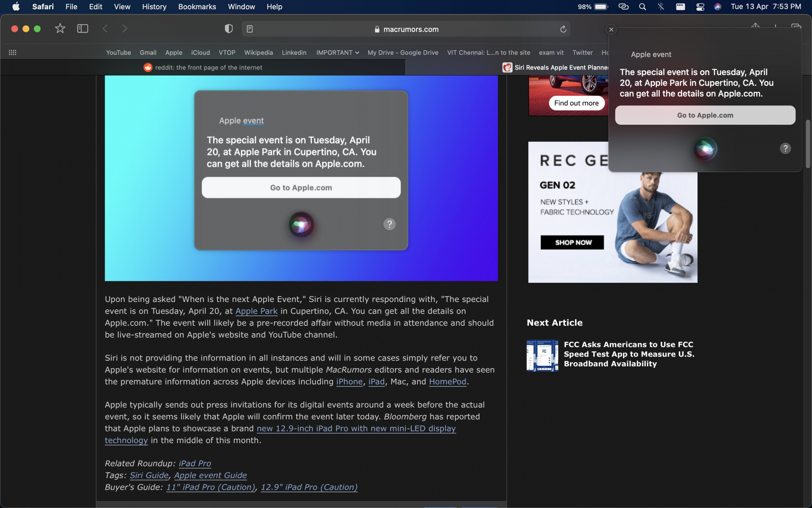Open the HomePod link in article
Viewport: 812px width, 508px height.
click(448, 382)
